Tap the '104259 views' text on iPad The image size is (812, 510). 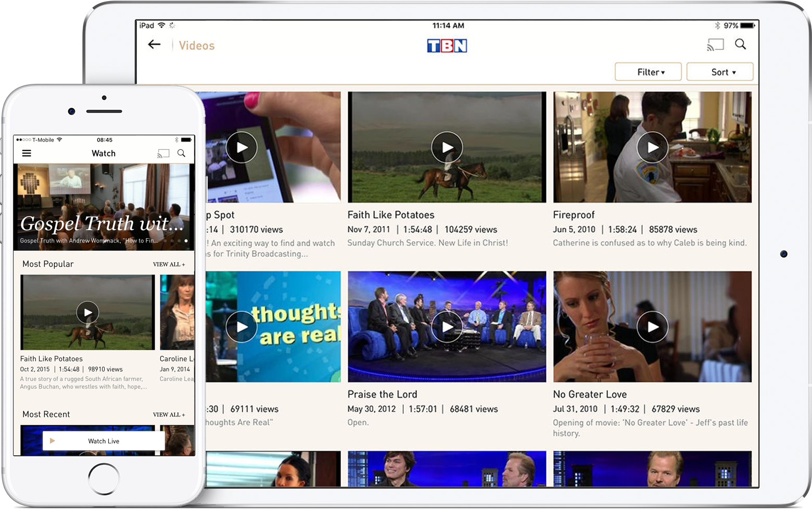(471, 229)
